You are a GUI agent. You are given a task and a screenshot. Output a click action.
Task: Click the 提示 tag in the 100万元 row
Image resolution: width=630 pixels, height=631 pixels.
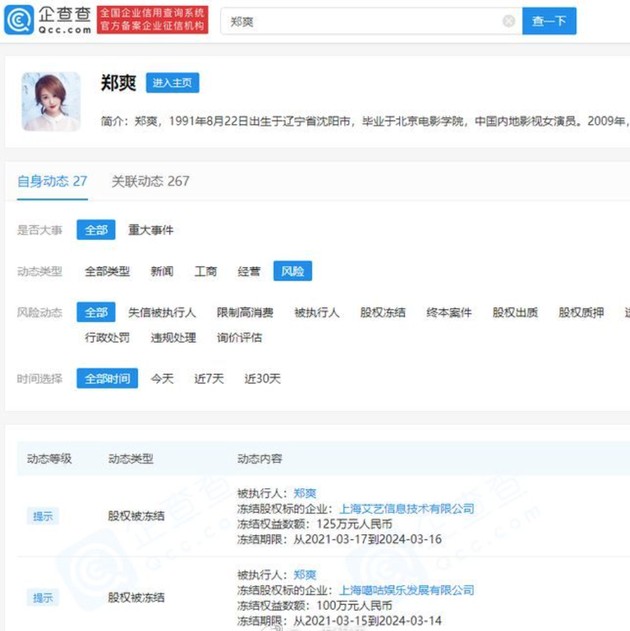coord(43,598)
